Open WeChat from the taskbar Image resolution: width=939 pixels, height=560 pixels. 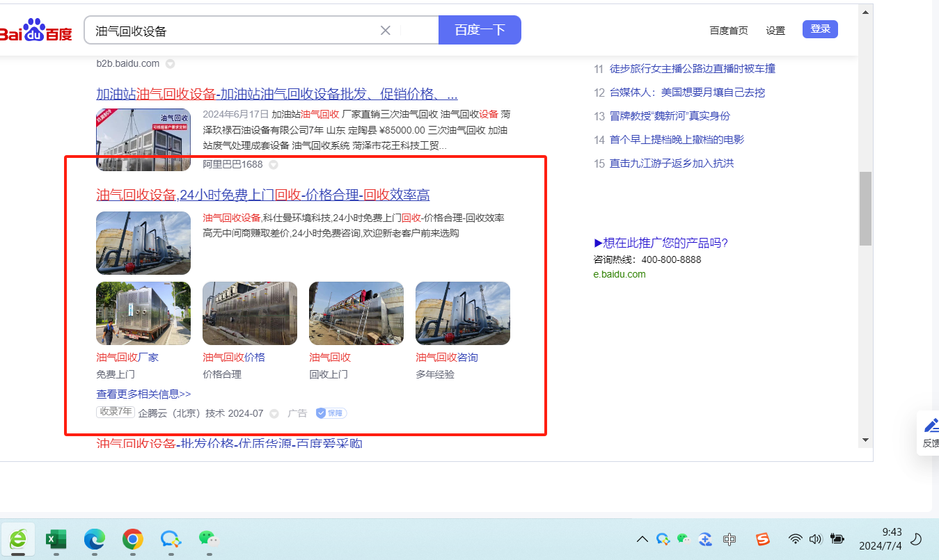(208, 539)
